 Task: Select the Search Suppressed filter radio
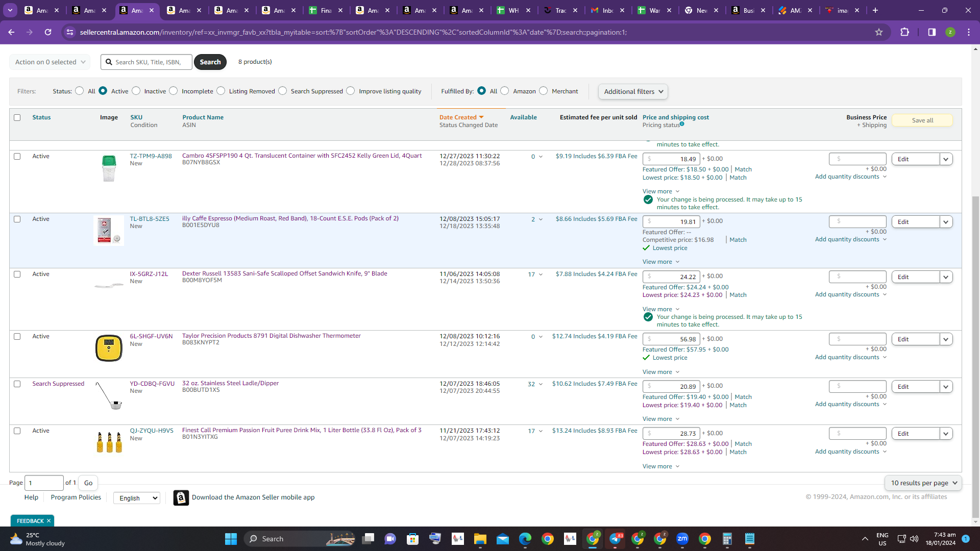click(283, 91)
